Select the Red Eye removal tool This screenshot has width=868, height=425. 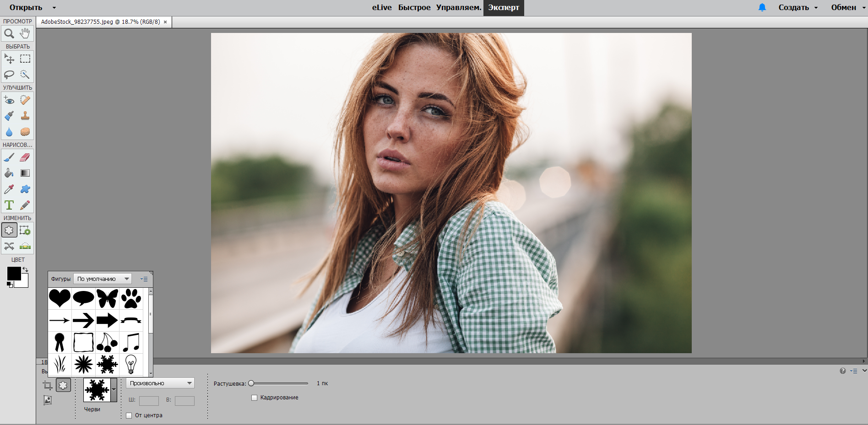click(x=9, y=100)
